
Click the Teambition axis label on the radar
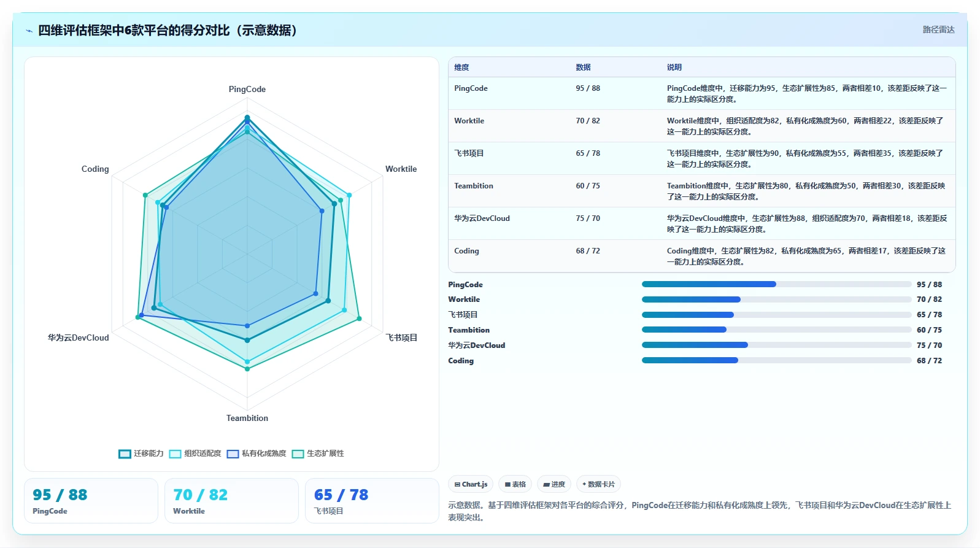tap(247, 419)
